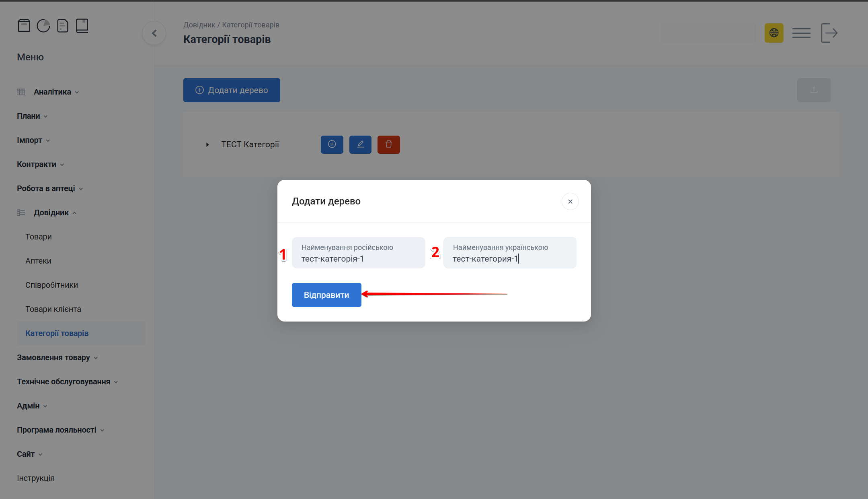Viewport: 868px width, 499px height.
Task: Click the hamburger menu lines icon
Action: click(x=801, y=33)
